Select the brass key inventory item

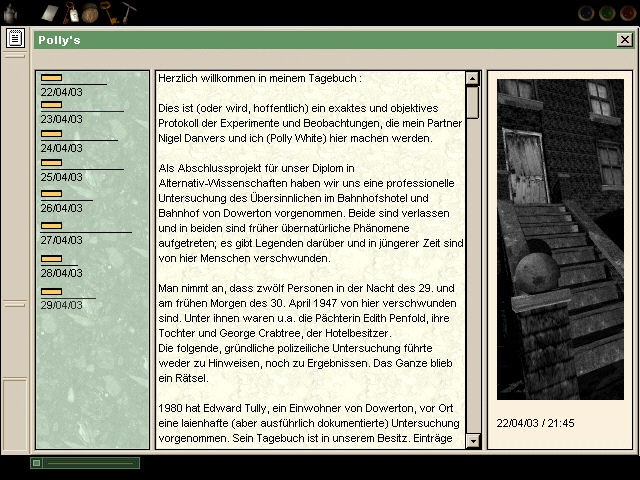click(110, 13)
